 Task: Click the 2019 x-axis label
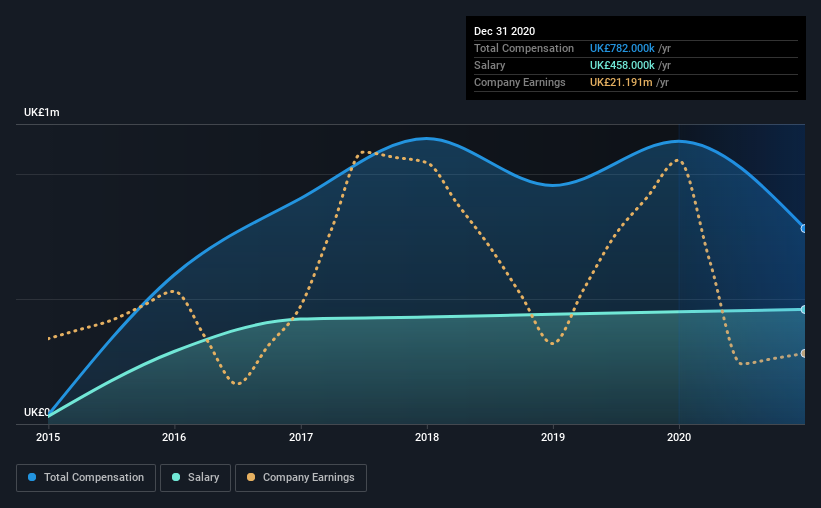point(553,437)
